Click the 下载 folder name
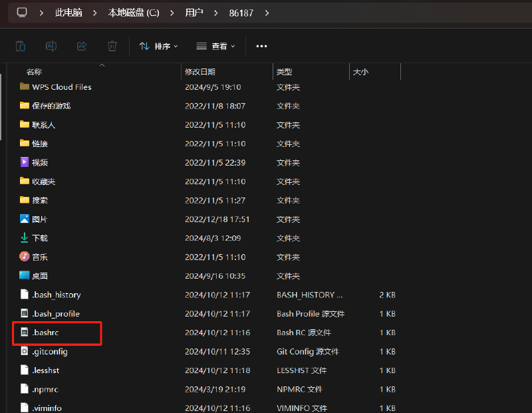Image resolution: width=532 pixels, height=413 pixels. [40, 238]
